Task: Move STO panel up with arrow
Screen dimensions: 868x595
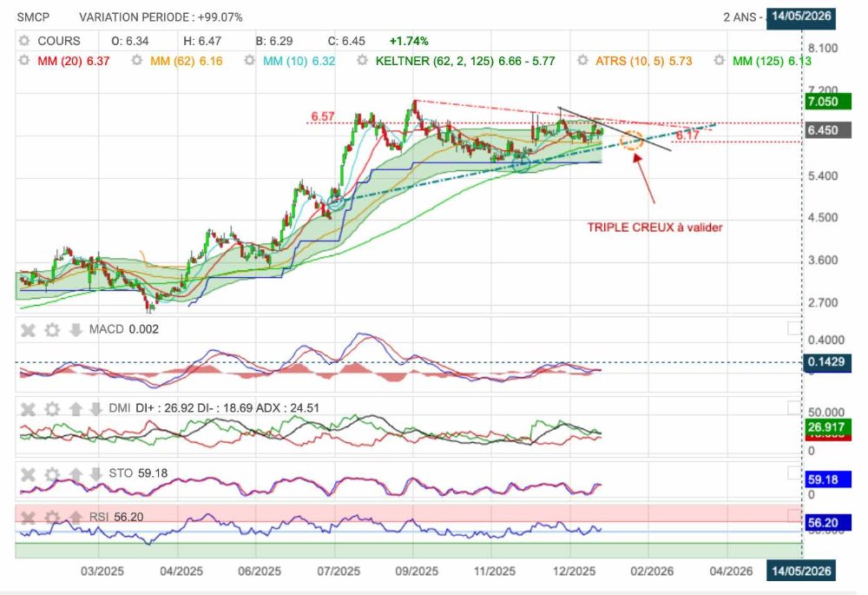Action: (x=76, y=474)
